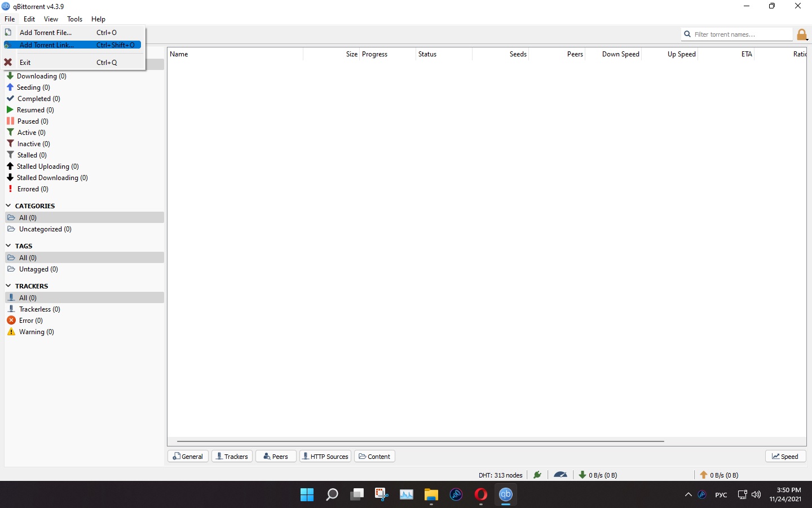Click Exit in the File menu
812x508 pixels.
pyautogui.click(x=74, y=62)
